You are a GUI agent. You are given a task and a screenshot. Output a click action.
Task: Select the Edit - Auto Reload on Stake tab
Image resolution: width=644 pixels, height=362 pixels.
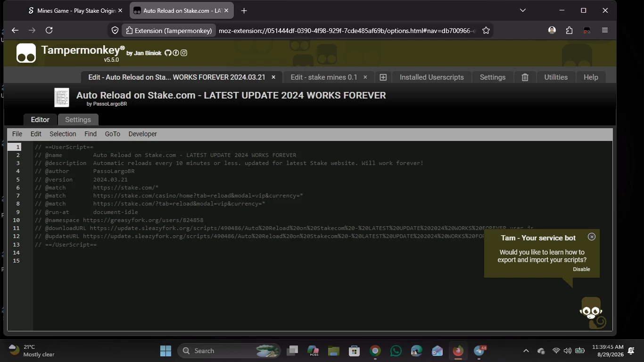point(177,77)
